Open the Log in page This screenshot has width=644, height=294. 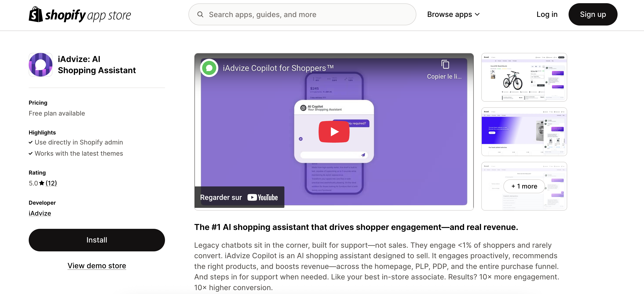(x=547, y=14)
